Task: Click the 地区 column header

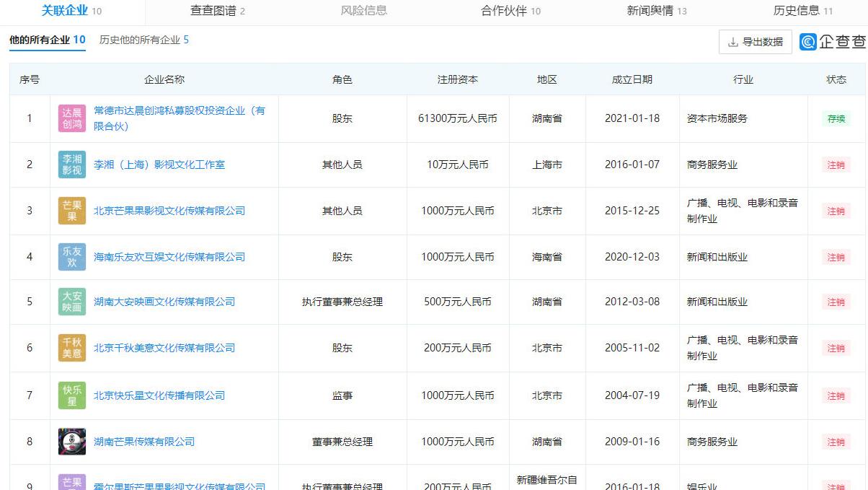Action: (547, 79)
